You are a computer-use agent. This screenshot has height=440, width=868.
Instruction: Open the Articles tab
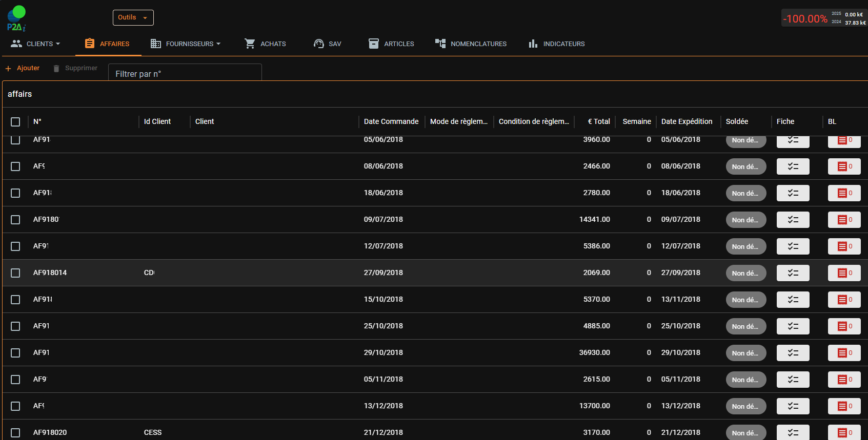pos(392,44)
